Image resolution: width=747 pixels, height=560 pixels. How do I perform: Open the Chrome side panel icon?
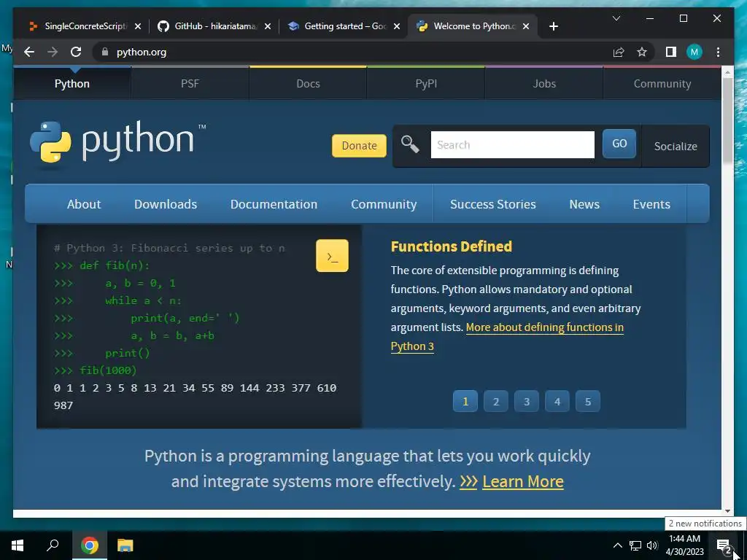(671, 52)
